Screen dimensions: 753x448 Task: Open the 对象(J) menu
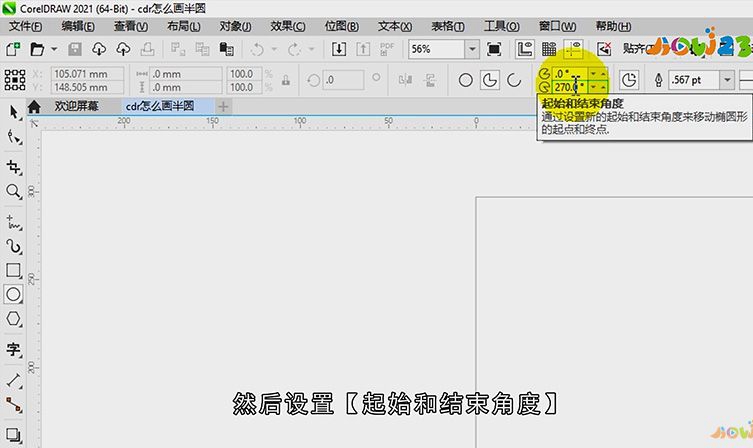click(x=235, y=26)
